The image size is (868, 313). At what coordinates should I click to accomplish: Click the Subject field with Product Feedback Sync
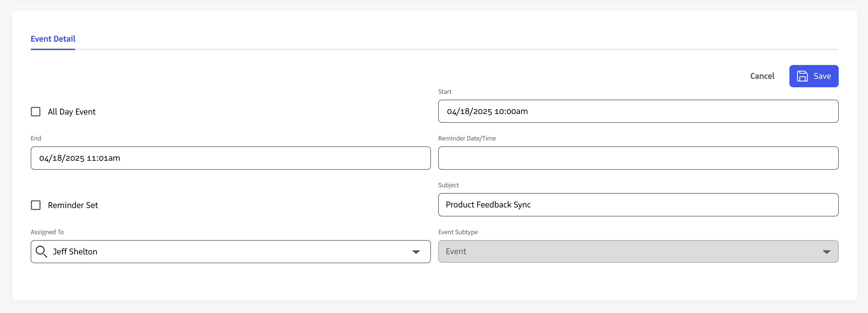pos(638,205)
